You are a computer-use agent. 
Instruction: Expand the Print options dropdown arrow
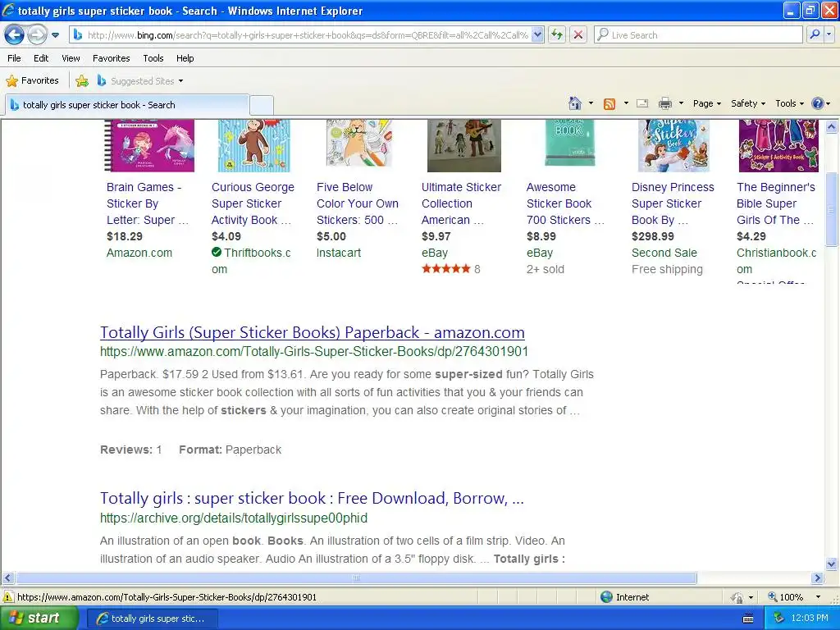click(x=681, y=103)
